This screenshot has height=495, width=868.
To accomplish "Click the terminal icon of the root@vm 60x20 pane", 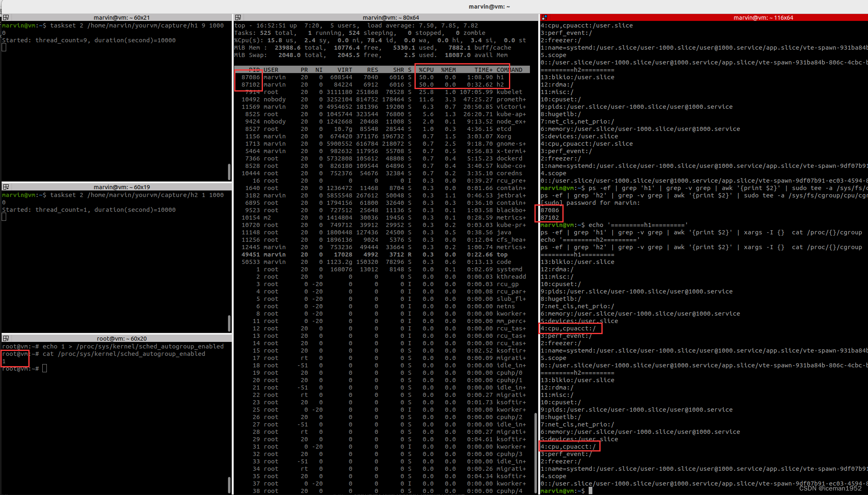I will (x=6, y=339).
